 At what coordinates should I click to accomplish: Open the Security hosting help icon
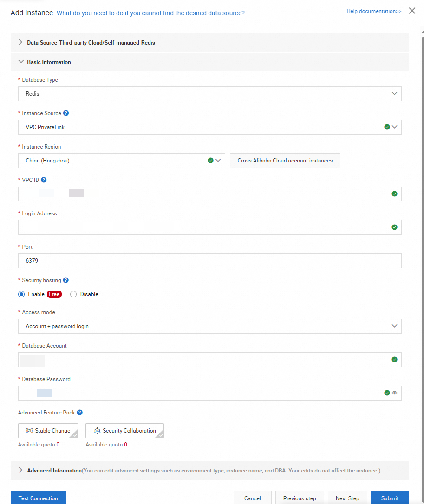[x=66, y=280]
